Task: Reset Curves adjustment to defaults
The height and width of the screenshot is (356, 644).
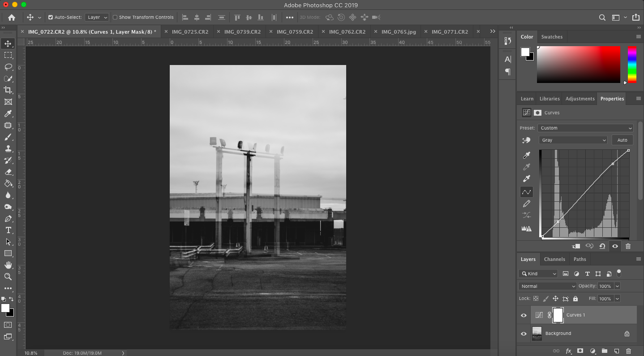Action: point(602,246)
